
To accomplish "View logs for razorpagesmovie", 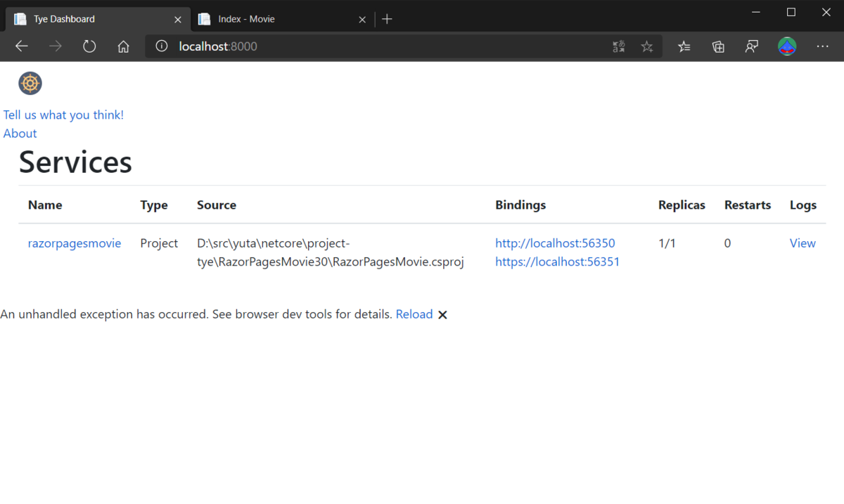I will pyautogui.click(x=803, y=243).
